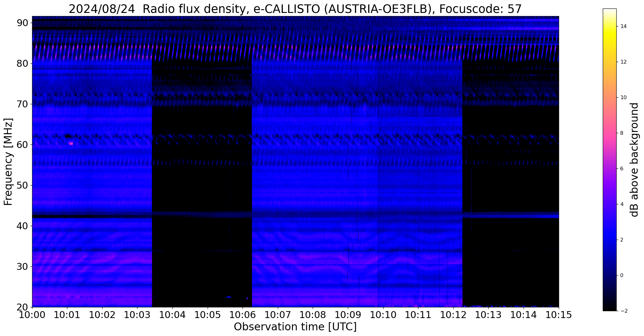Click the 10:12 time tick label
Image resolution: width=644 pixels, height=336 pixels.
pos(453,315)
